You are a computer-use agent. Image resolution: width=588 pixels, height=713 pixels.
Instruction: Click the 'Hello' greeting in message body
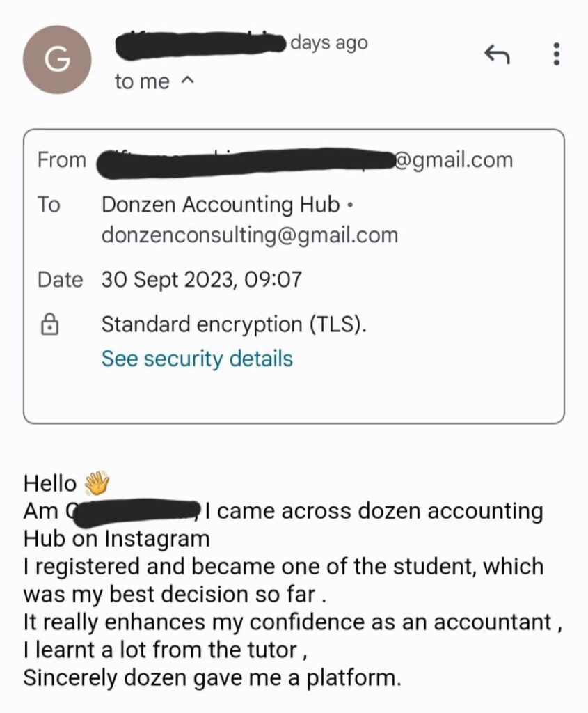pyautogui.click(x=50, y=483)
